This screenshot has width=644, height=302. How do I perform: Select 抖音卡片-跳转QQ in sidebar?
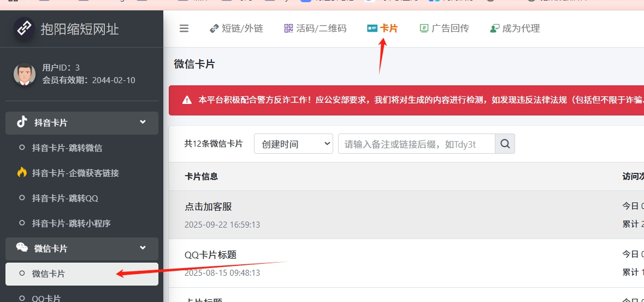[64, 198]
